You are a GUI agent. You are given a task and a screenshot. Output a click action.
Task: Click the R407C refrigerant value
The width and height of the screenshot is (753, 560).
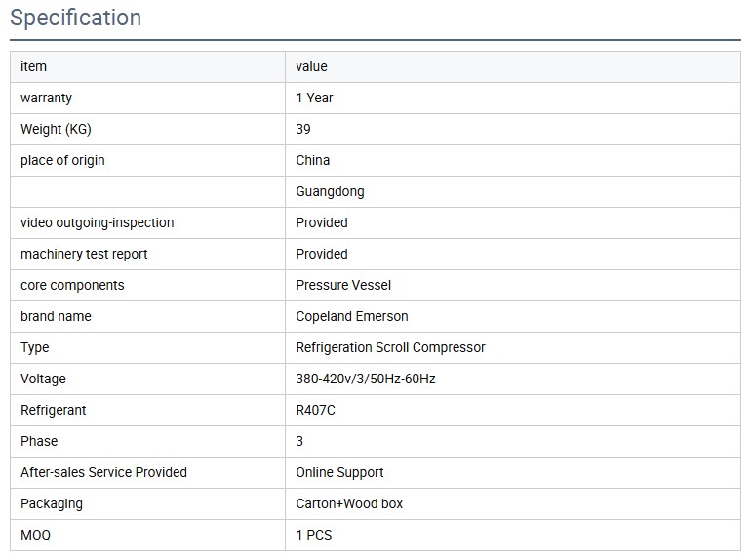click(315, 410)
